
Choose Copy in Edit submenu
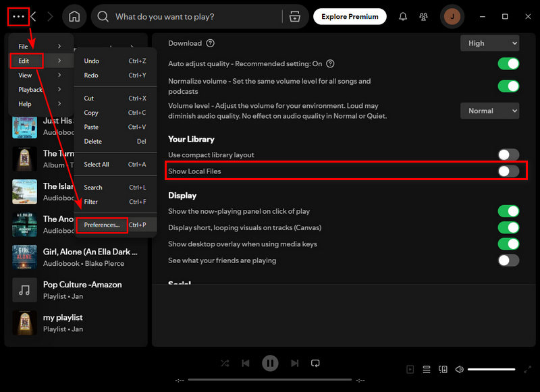tap(115, 113)
